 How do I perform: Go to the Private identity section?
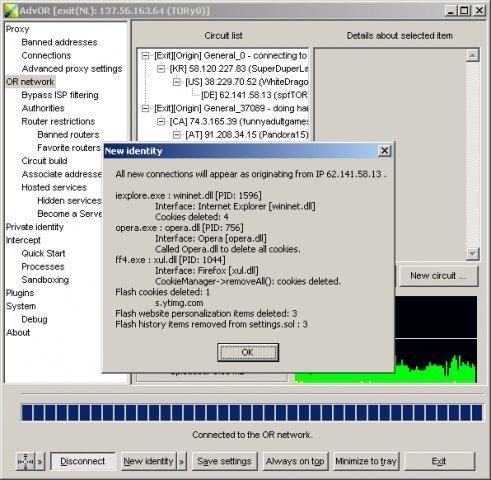35,227
